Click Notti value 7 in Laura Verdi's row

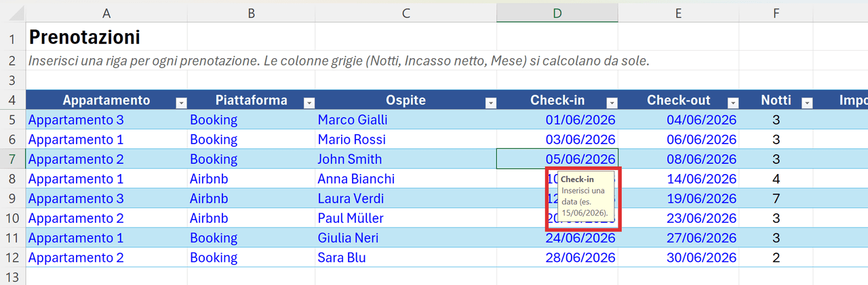coord(776,198)
